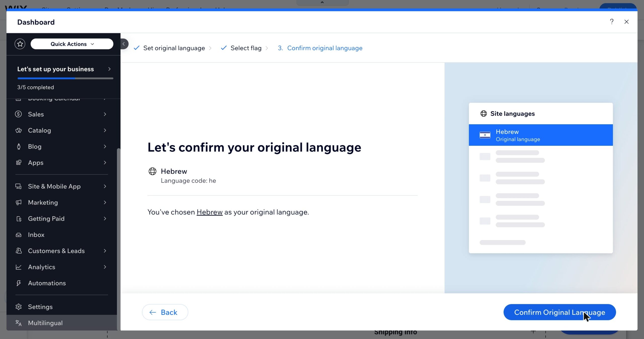644x339 pixels.
Task: Collapse the sidebar with arrow button
Action: (x=124, y=44)
